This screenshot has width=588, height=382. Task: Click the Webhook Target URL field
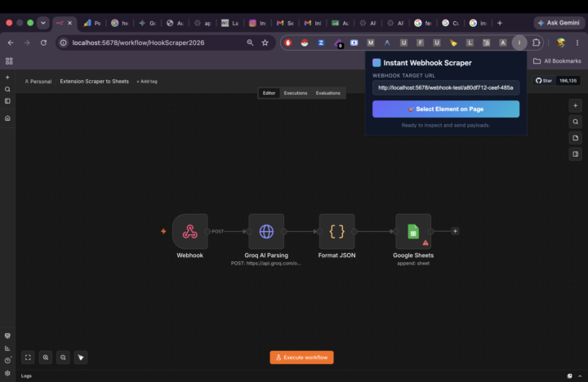tap(446, 87)
